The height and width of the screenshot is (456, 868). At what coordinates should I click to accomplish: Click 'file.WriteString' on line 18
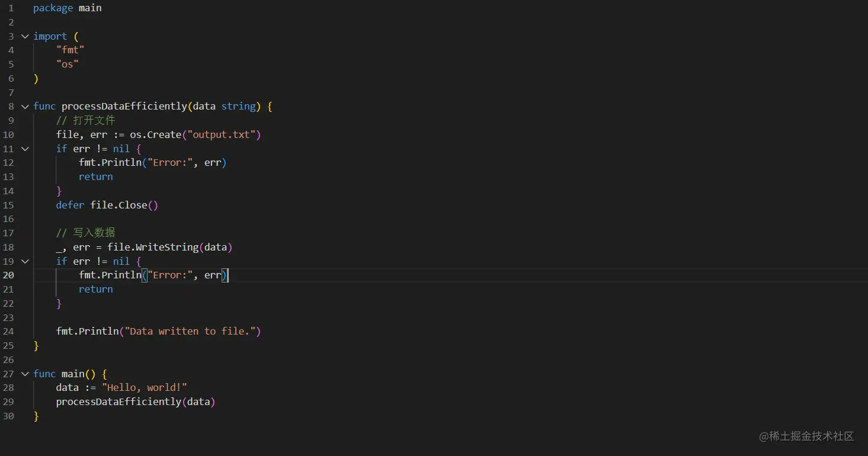(152, 247)
